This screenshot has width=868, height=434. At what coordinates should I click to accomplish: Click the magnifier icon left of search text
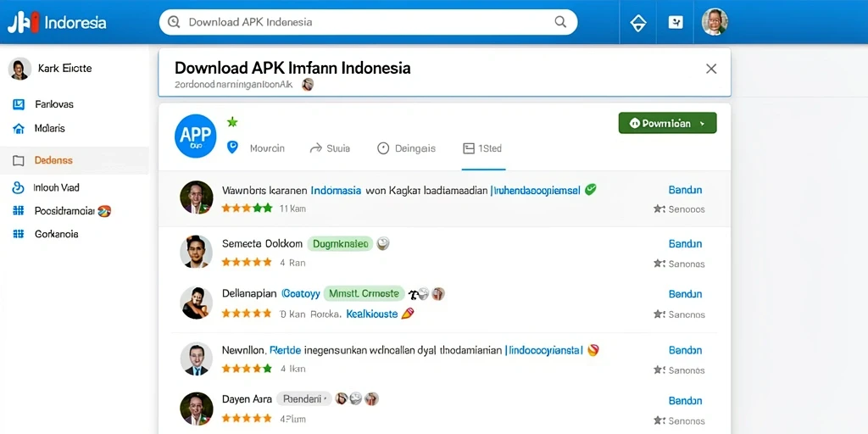(174, 22)
